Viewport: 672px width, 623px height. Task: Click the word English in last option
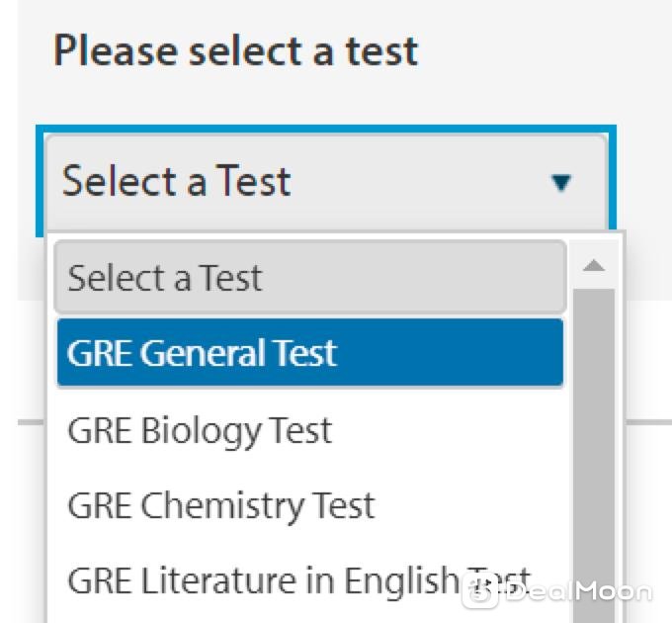[x=402, y=580]
